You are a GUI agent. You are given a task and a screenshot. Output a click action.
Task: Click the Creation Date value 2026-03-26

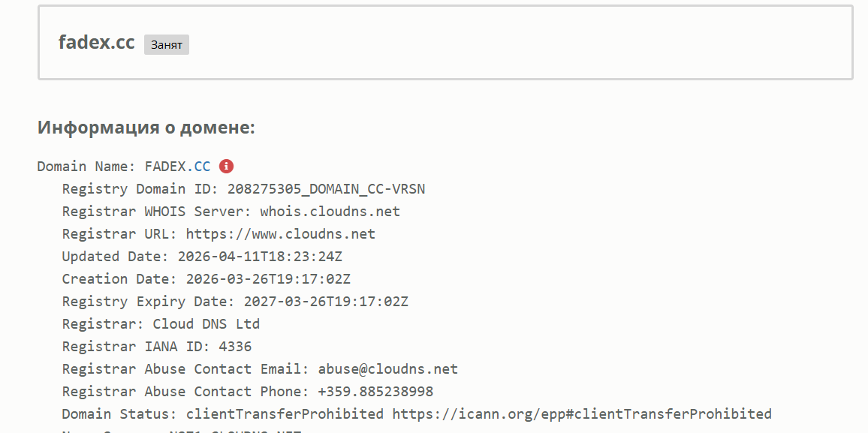click(264, 279)
